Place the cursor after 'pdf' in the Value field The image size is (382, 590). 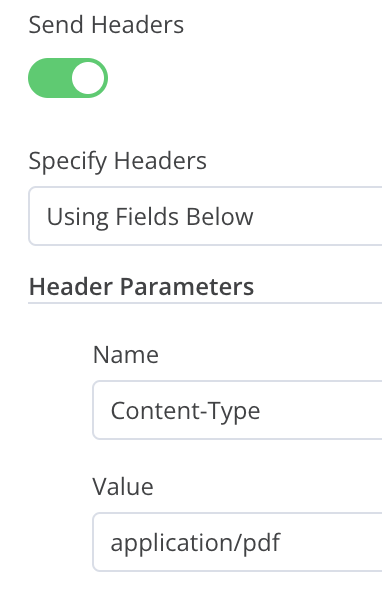coord(282,543)
